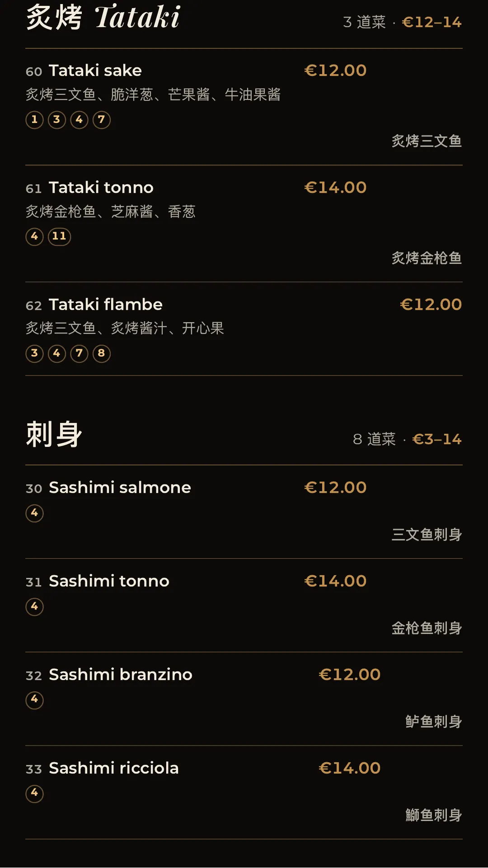488x868 pixels.
Task: Select the Sashimi ricciola menu item
Action: [244, 793]
